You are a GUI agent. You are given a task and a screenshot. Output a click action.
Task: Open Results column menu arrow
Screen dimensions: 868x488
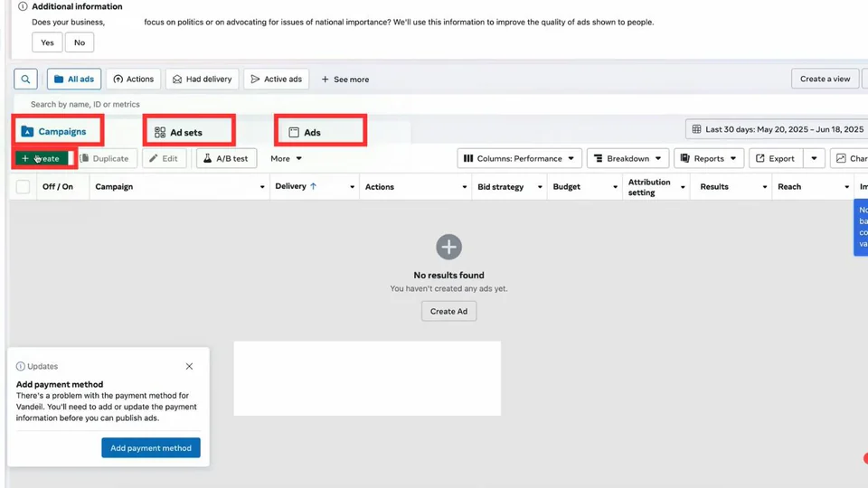click(x=765, y=187)
